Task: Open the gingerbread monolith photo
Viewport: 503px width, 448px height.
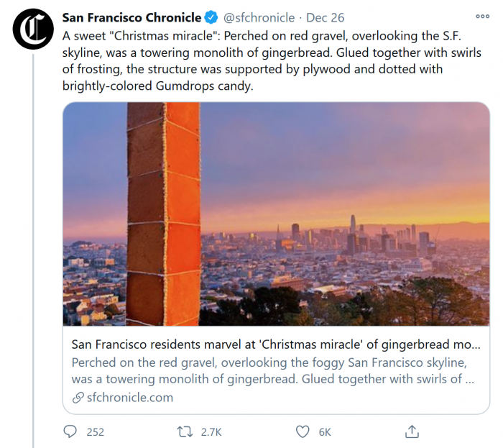Action: coord(276,214)
